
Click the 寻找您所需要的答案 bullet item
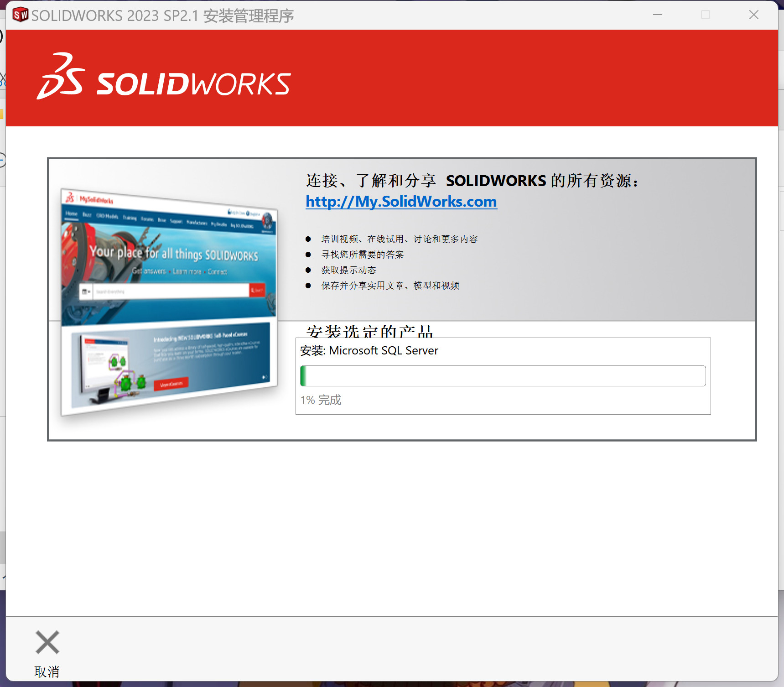(362, 255)
